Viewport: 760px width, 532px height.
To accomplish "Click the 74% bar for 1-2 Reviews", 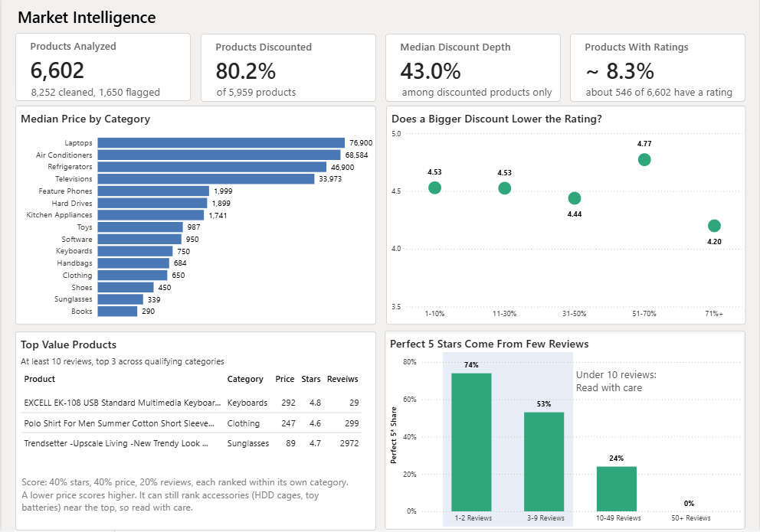I will point(471,442).
